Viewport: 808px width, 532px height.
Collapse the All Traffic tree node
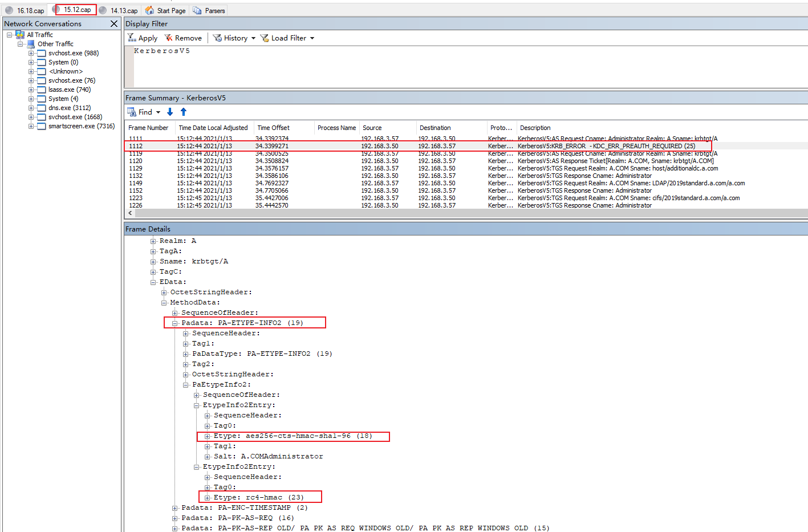tap(9, 35)
